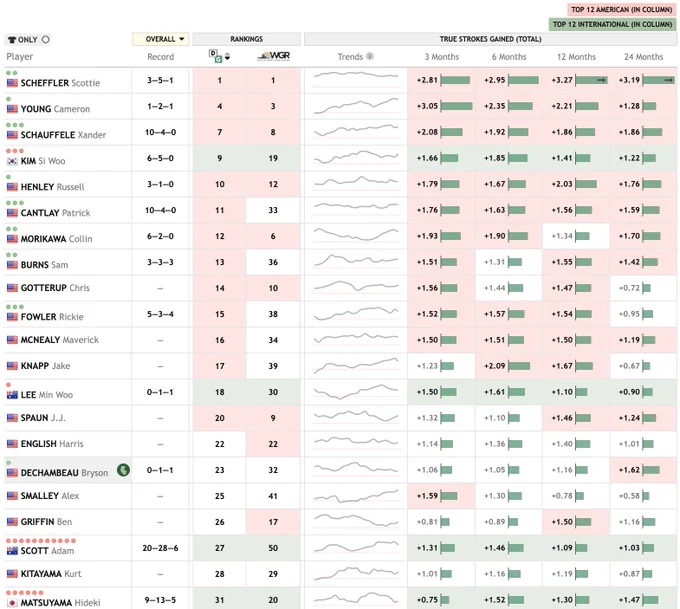
Task: Click SCHEFFLER's 10-4-0... record 3–5–1
Action: click(x=160, y=80)
